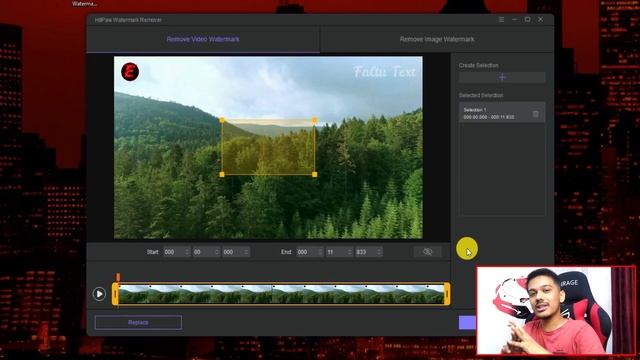This screenshot has width=640, height=360.
Task: Select the Selection 1 entry
Action: tap(502, 113)
